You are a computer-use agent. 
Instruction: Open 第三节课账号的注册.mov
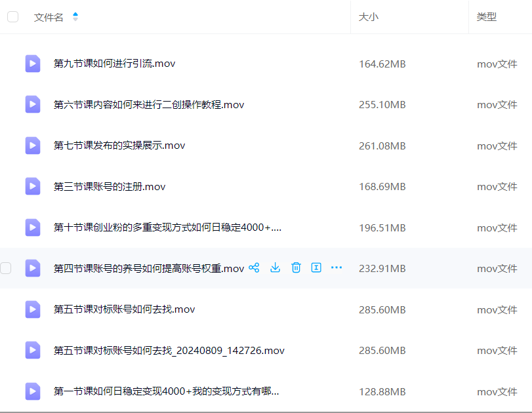pyautogui.click(x=110, y=187)
